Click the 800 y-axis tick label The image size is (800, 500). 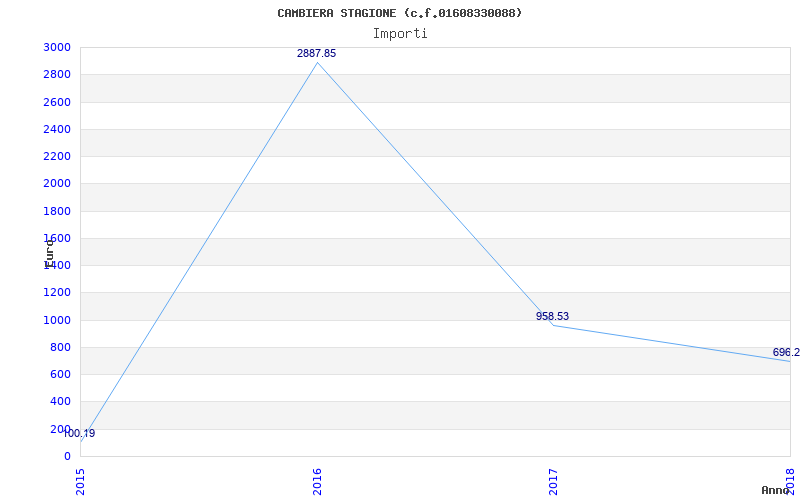pyautogui.click(x=61, y=347)
